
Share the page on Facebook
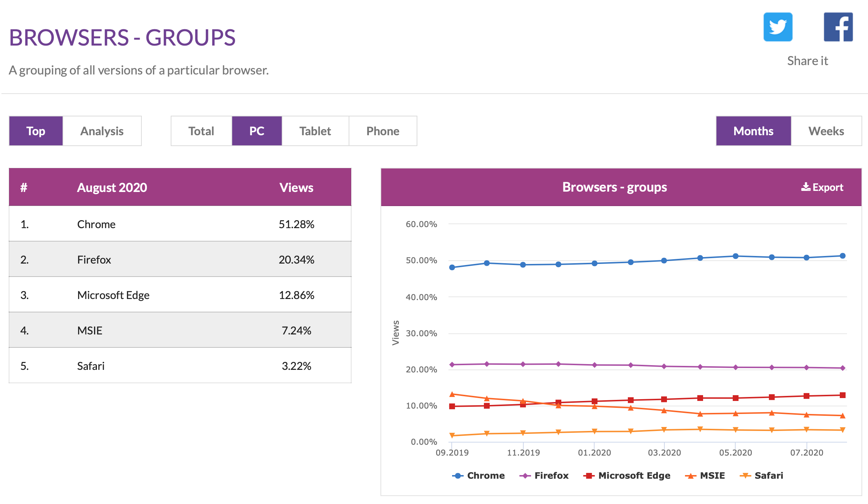tap(838, 27)
